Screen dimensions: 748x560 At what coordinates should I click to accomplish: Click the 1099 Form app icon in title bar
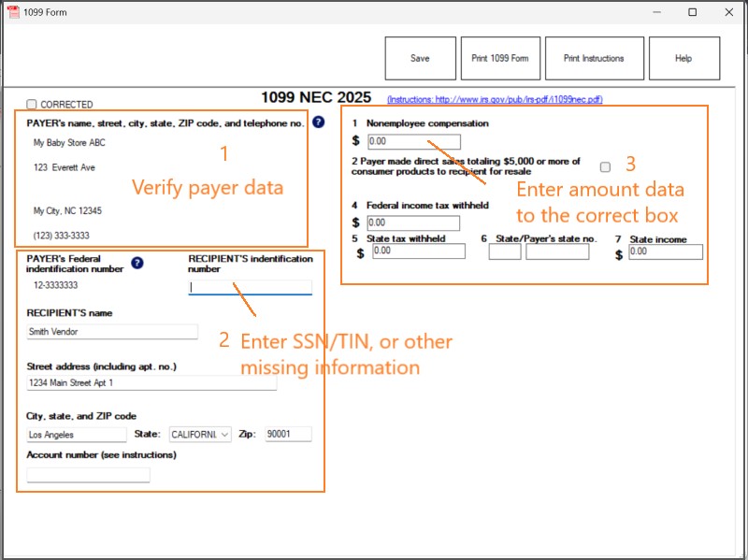coord(12,12)
